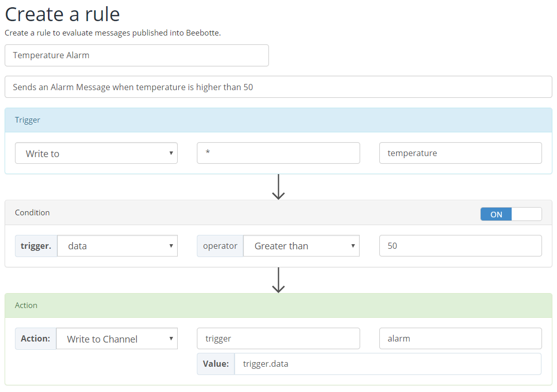
Task: Click the Action panel header
Action: tap(278, 305)
